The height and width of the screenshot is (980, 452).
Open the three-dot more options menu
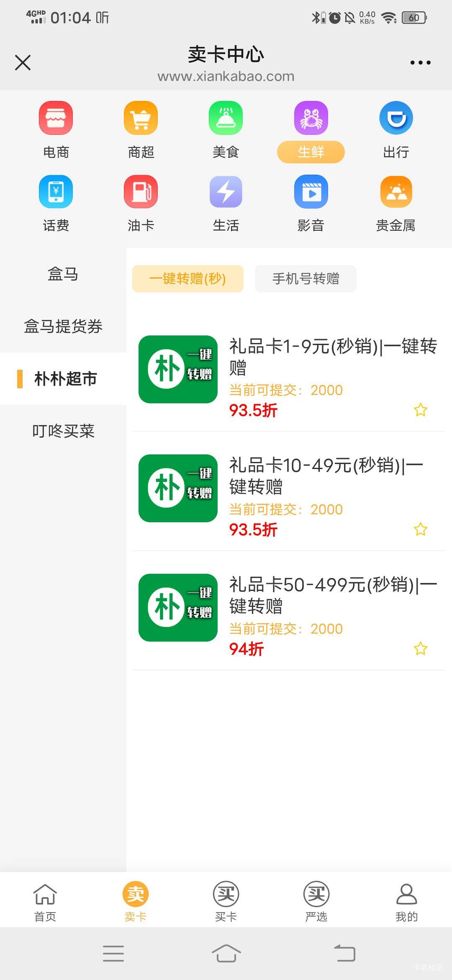click(x=420, y=62)
